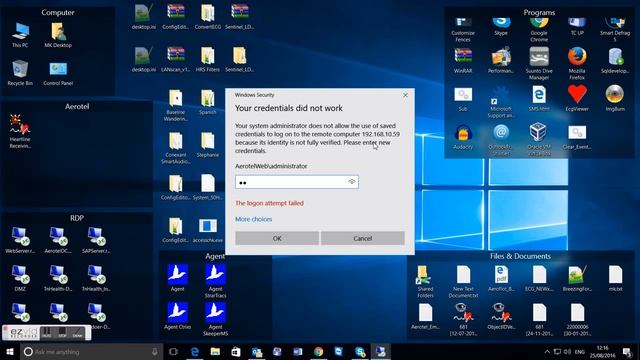Open the Audacity icon
The image size is (640, 360).
pos(463,137)
